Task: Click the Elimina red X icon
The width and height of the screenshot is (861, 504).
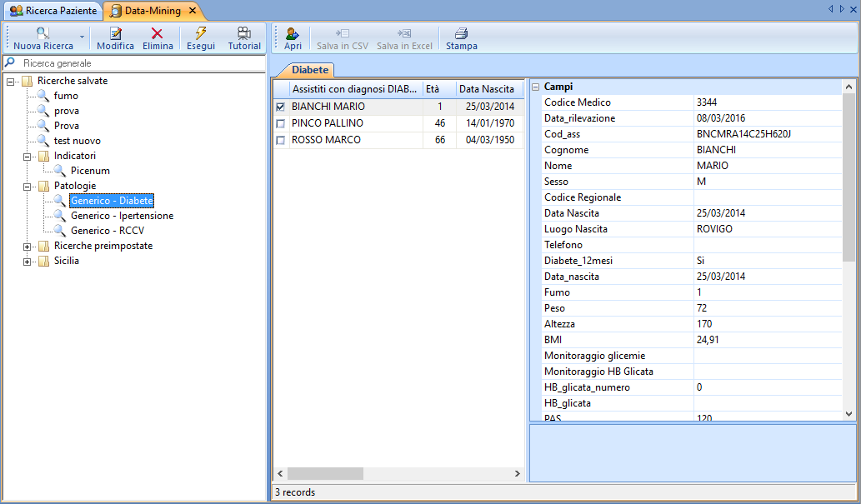Action: click(x=157, y=33)
